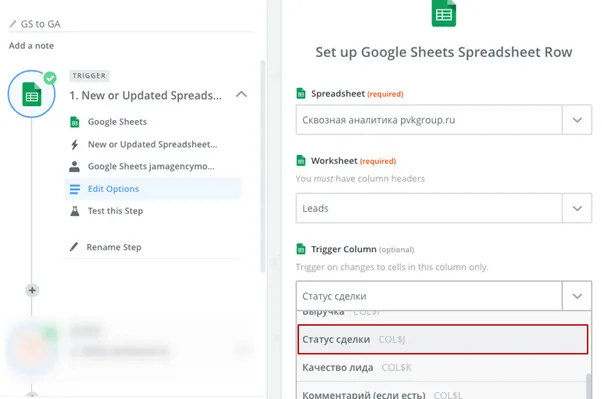Collapse the trigger step with chevron
Screen dimensions: 602x399
click(241, 94)
